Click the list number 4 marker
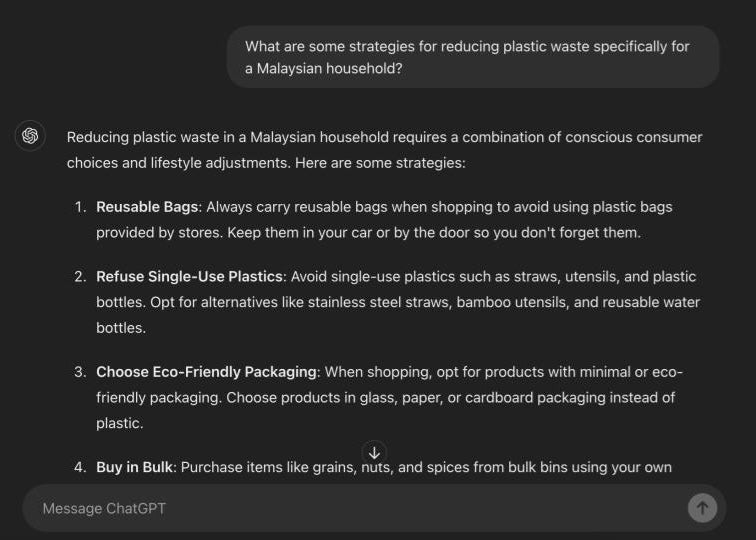Viewport: 756px width, 540px height. tap(79, 467)
